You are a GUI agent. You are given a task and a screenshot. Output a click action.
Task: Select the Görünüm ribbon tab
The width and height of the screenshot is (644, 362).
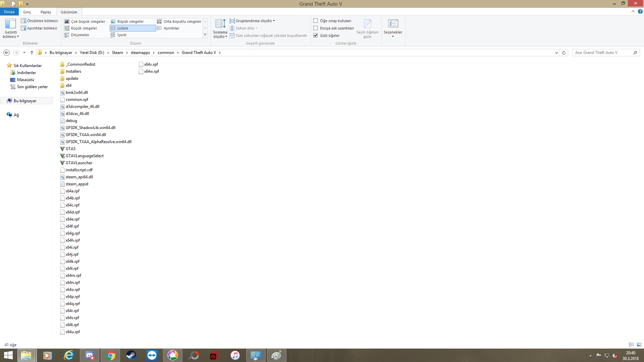69,12
